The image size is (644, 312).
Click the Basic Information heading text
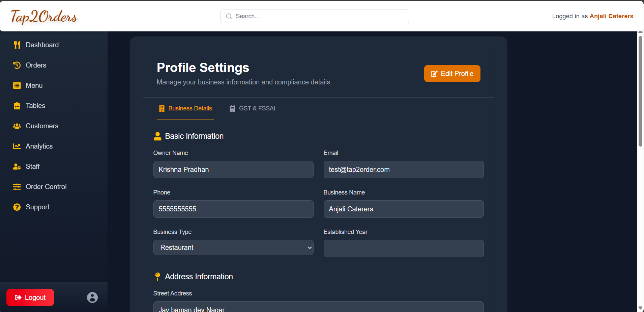pyautogui.click(x=194, y=136)
